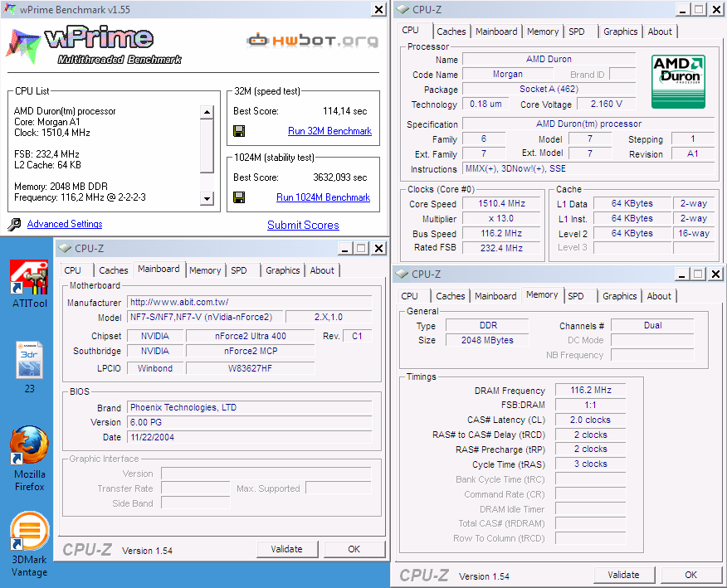Screen dimensions: 727x588
Task: Select Mainboard tab in Memory CPU-Z window
Action: [x=495, y=296]
